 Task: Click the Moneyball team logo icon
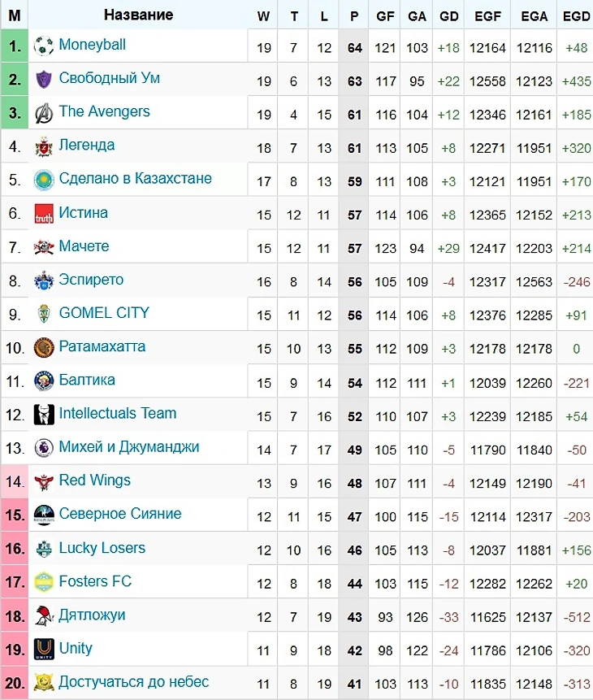click(44, 46)
